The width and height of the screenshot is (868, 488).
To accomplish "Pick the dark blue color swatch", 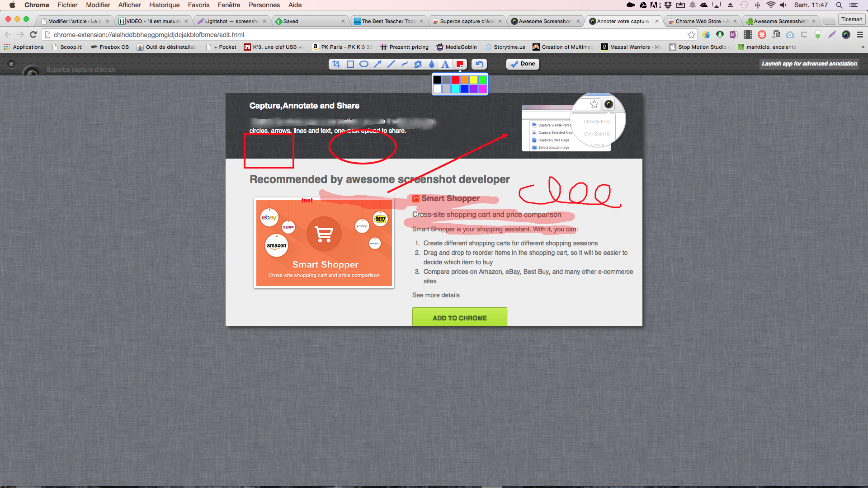I will 464,89.
